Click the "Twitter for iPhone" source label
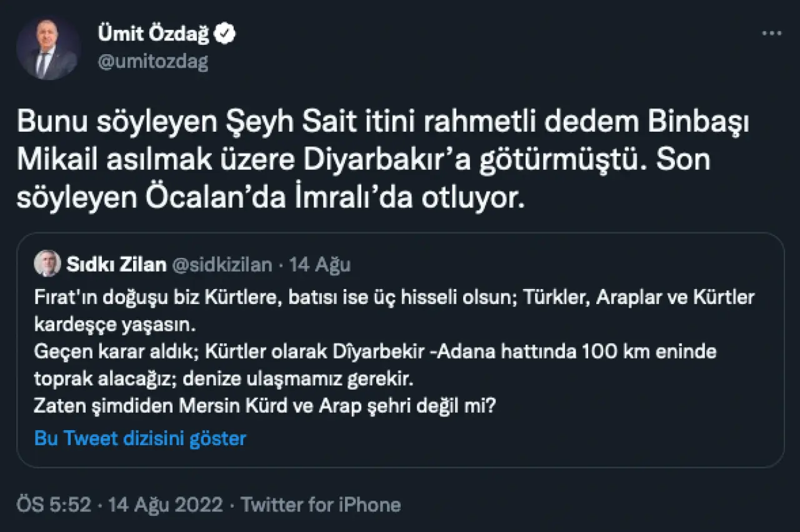Screen dimensions: 800x532 [321, 504]
